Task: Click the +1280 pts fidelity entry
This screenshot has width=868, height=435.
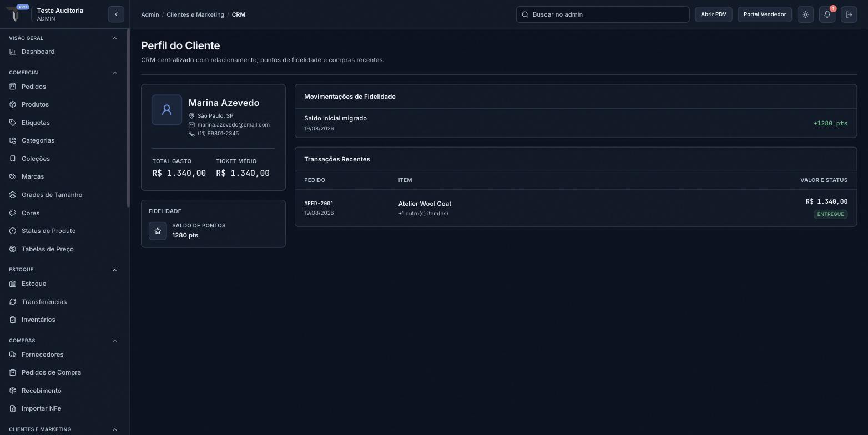Action: (x=830, y=123)
